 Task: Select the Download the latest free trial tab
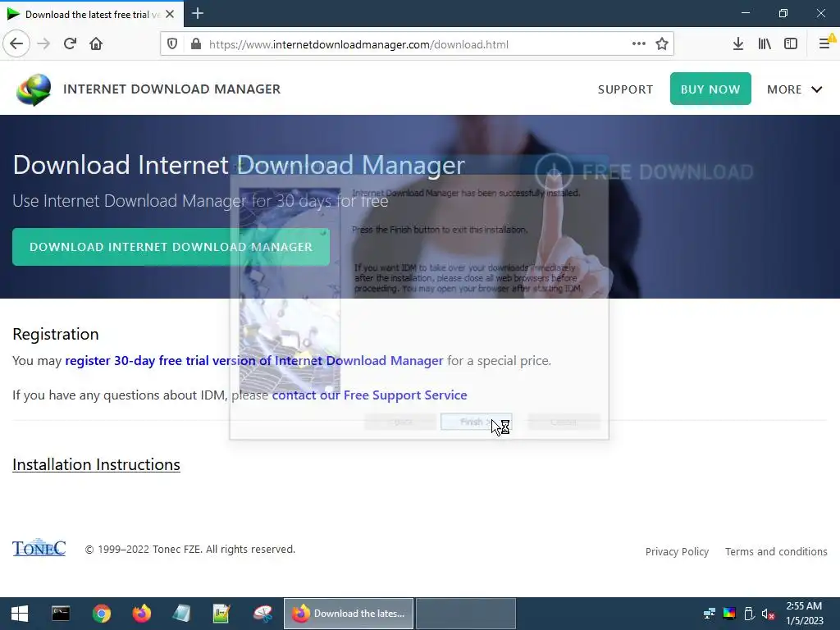click(x=92, y=14)
